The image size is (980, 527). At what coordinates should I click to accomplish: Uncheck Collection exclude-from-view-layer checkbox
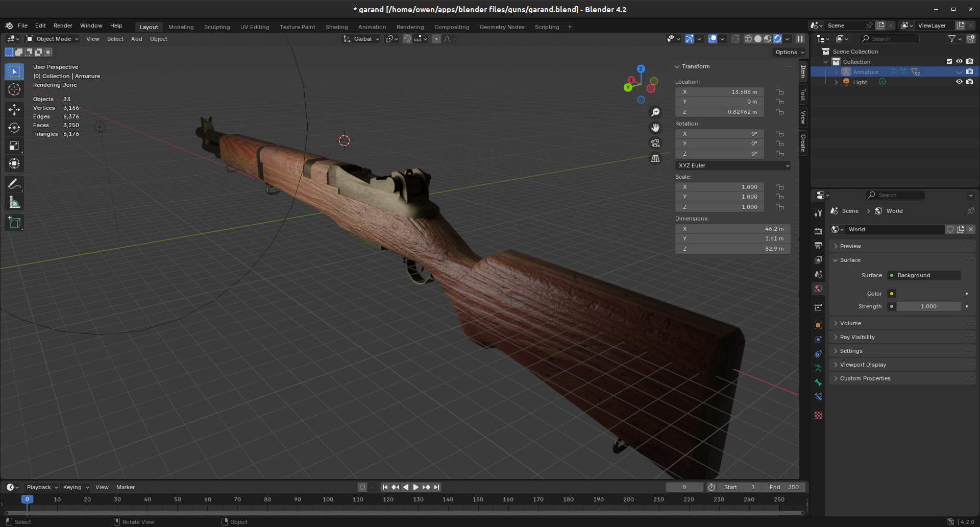(x=949, y=61)
